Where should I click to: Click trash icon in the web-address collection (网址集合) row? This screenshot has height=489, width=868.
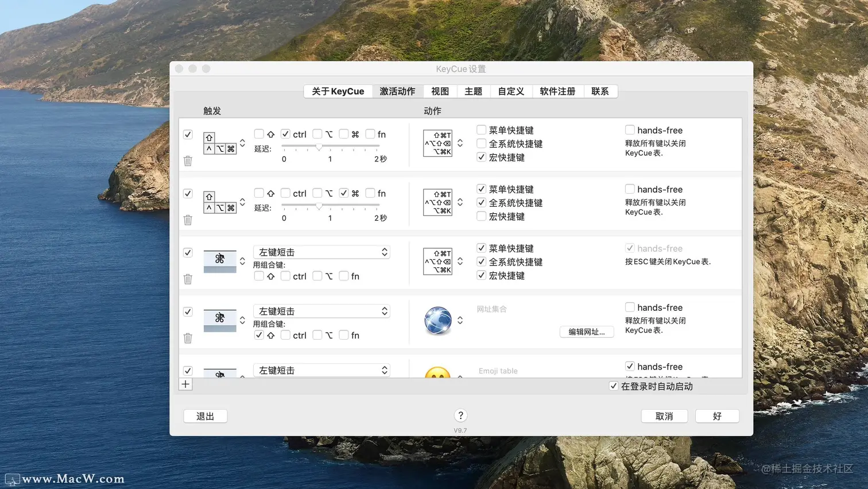tap(188, 338)
